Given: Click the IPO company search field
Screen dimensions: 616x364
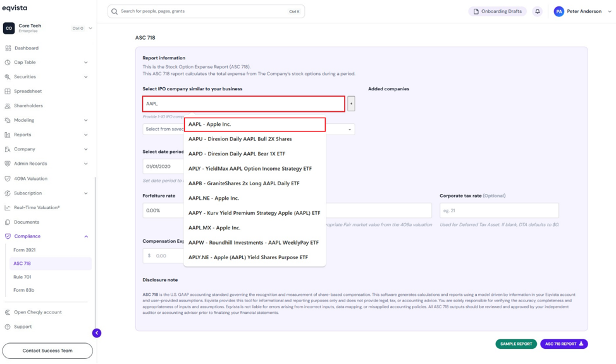Looking at the screenshot, I should click(x=243, y=104).
